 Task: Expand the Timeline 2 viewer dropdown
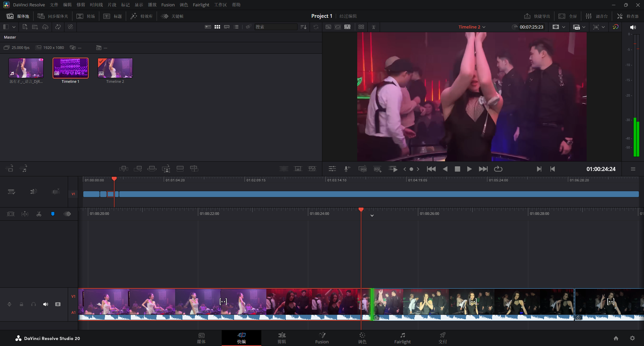pos(484,27)
